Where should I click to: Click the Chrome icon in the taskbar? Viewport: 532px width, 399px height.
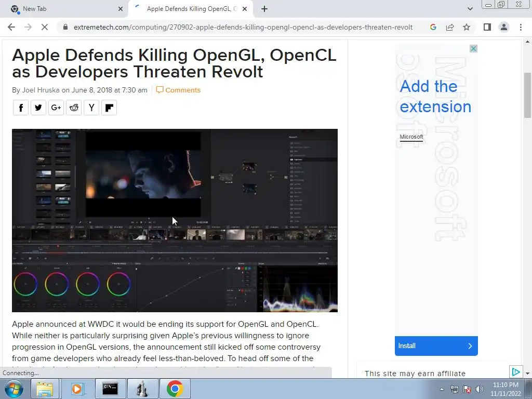point(175,389)
